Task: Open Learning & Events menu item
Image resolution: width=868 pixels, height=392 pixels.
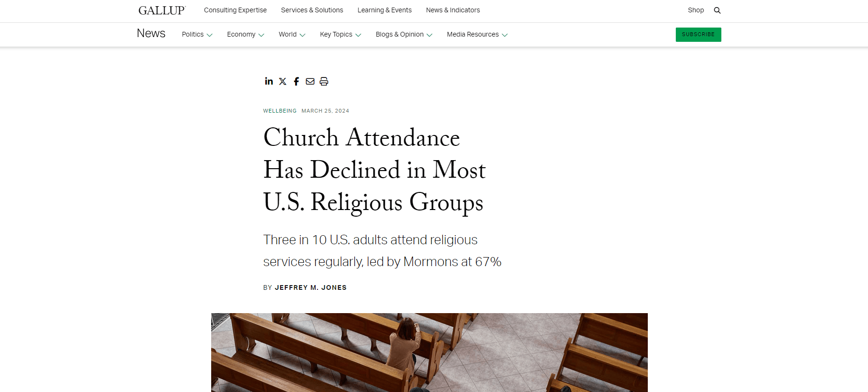Action: 384,10
